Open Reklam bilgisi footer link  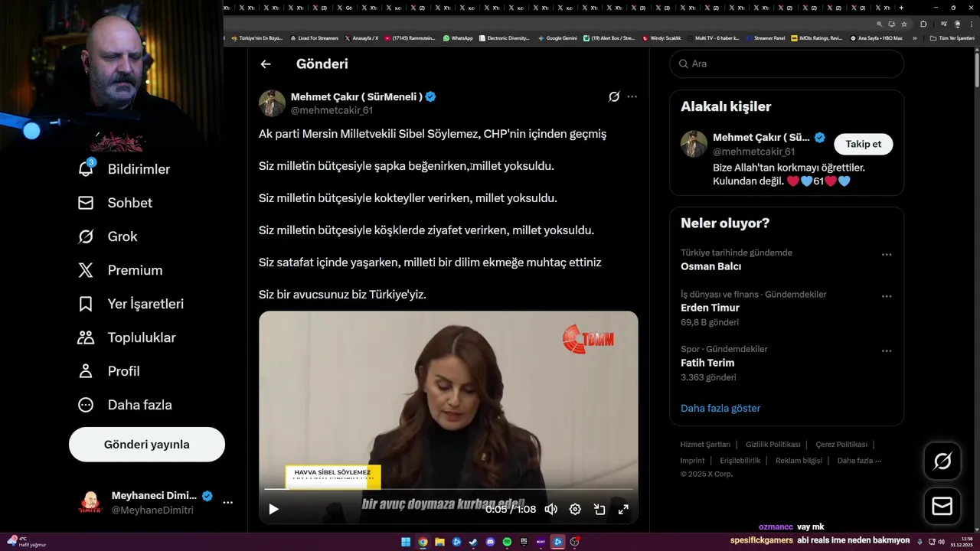pos(799,461)
